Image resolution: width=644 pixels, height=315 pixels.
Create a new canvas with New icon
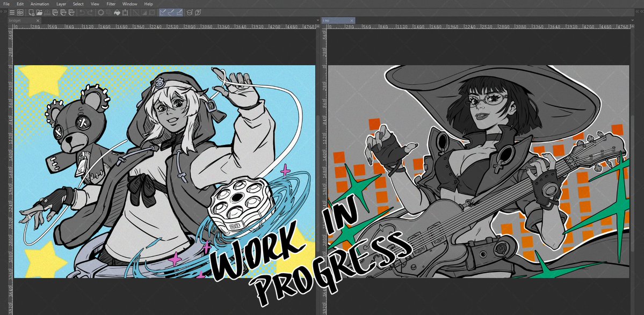[x=32, y=13]
